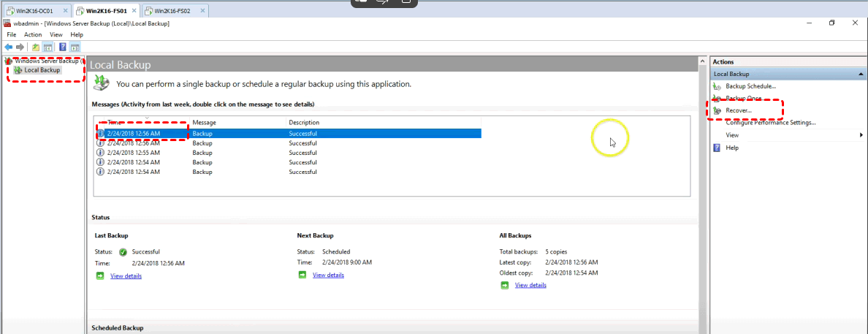Click the Recover icon in Actions pane

coord(717,110)
